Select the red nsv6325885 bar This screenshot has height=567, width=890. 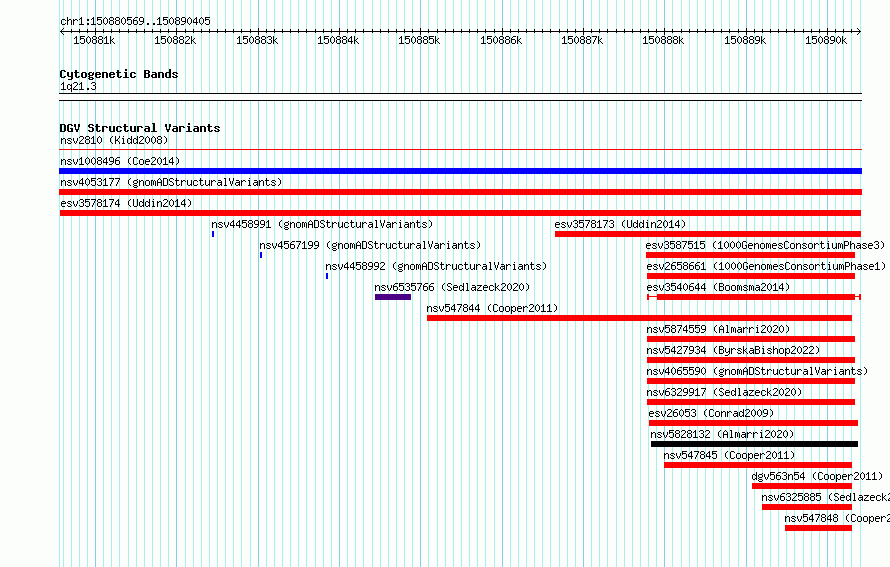(x=807, y=507)
